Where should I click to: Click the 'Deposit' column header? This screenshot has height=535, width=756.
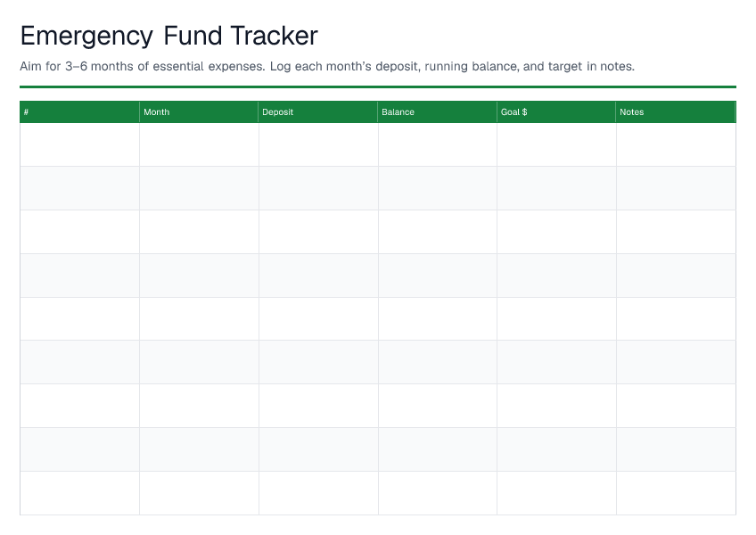click(318, 112)
